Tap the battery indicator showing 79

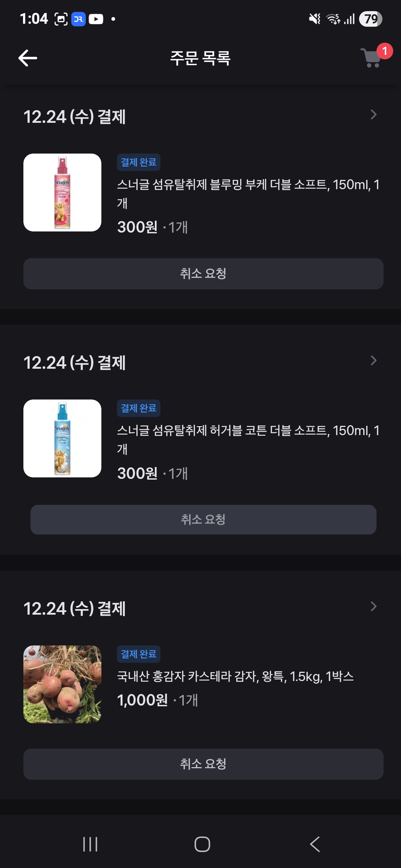click(370, 19)
